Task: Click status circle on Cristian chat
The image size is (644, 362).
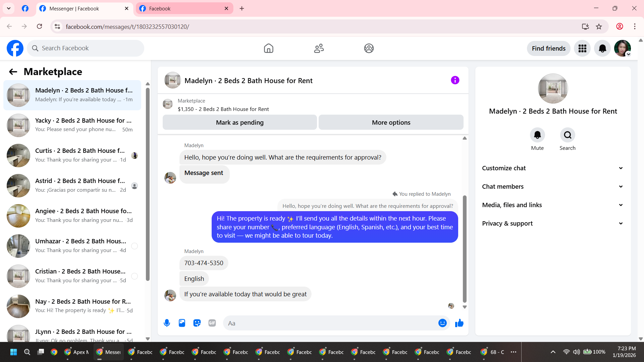Action: point(135,276)
